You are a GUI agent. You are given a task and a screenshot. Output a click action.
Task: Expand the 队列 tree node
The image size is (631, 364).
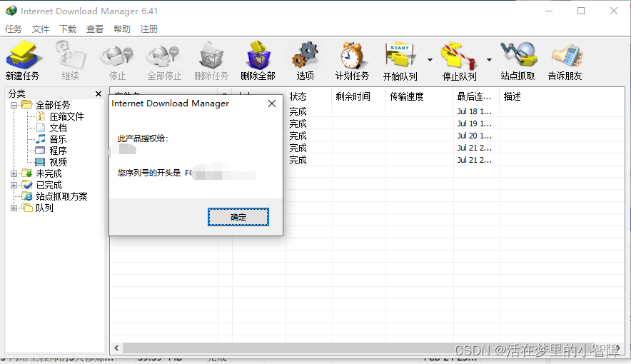[x=14, y=208]
